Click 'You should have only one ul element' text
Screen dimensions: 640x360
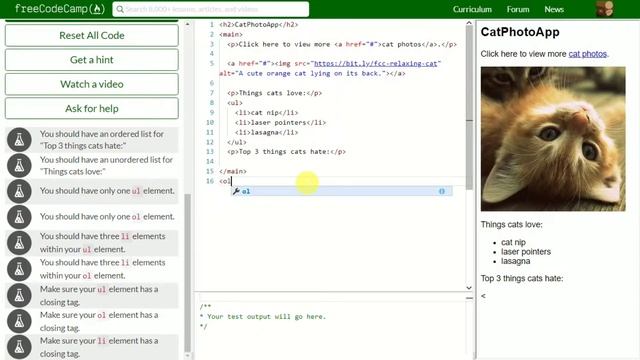[107, 191]
